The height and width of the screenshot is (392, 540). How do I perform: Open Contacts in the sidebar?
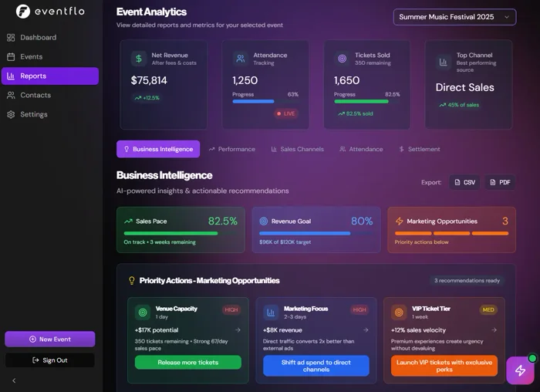35,95
